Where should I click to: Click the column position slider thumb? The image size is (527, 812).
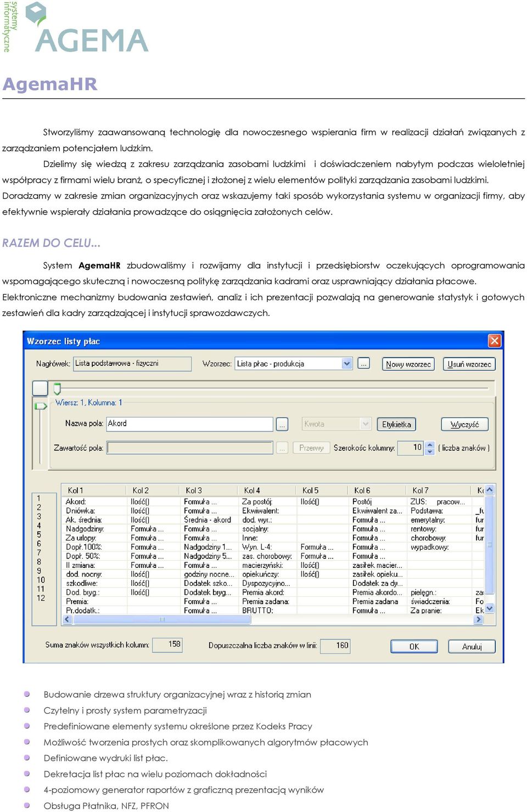click(x=57, y=389)
